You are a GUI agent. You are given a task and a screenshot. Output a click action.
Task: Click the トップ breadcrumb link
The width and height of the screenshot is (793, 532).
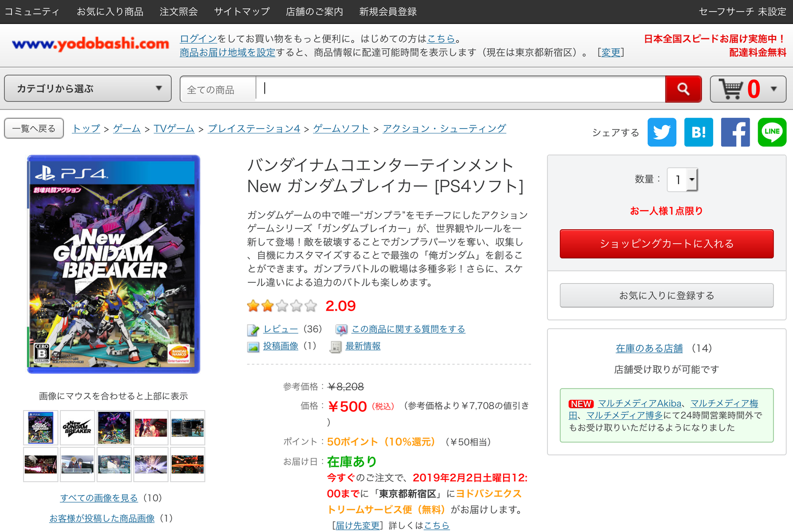(x=86, y=129)
